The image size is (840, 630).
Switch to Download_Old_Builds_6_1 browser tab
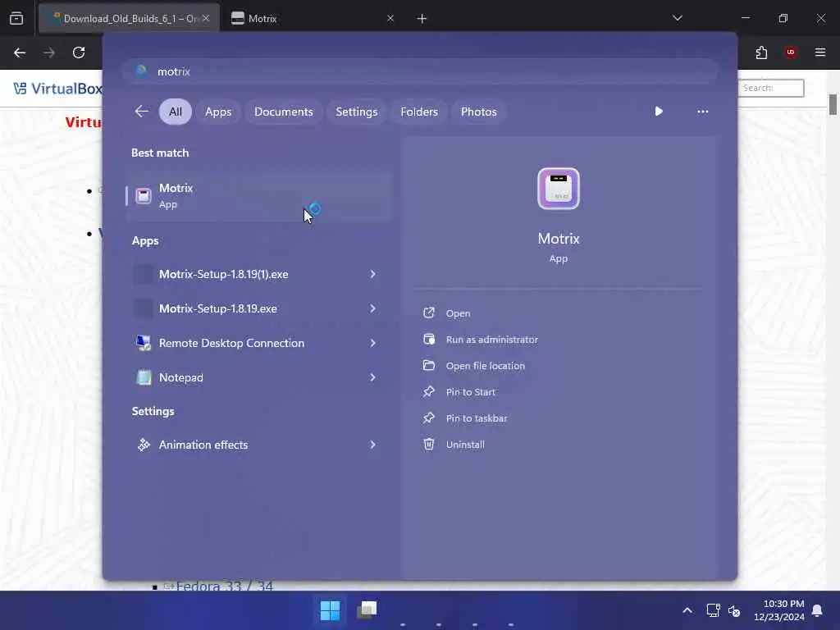pos(129,18)
